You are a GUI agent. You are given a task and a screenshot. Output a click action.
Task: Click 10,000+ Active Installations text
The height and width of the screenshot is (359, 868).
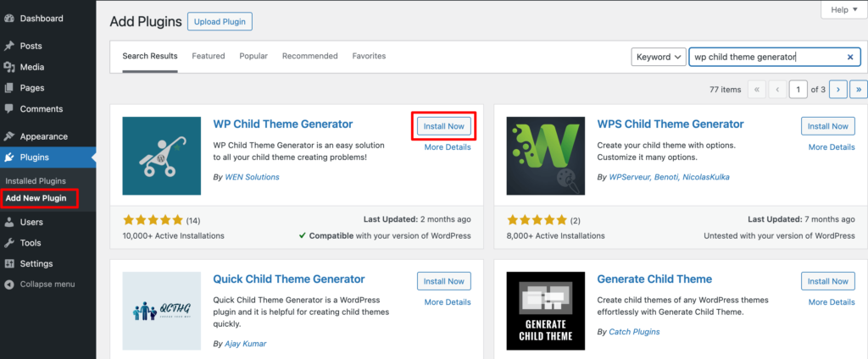coord(173,235)
